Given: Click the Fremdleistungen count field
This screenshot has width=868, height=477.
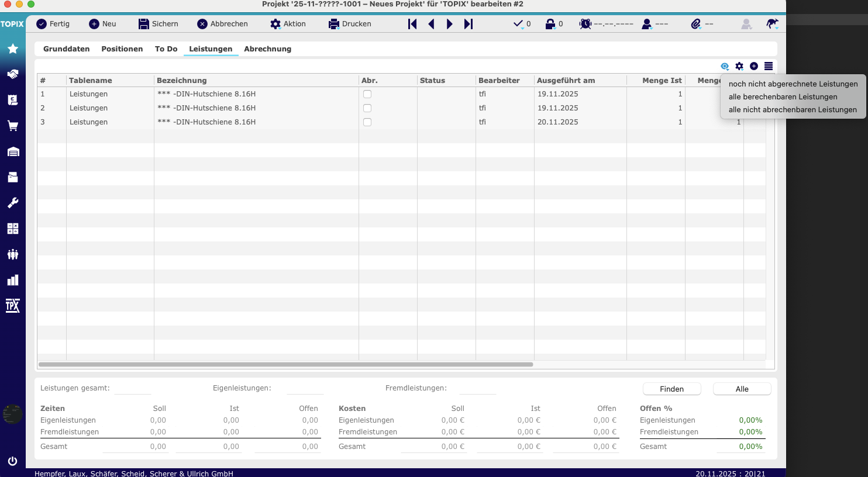Looking at the screenshot, I should [x=477, y=388].
